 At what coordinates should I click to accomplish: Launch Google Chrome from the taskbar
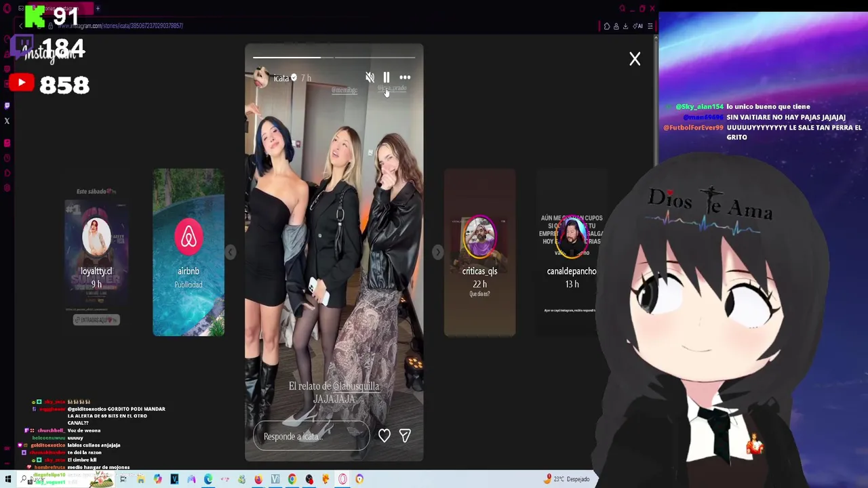(x=292, y=480)
